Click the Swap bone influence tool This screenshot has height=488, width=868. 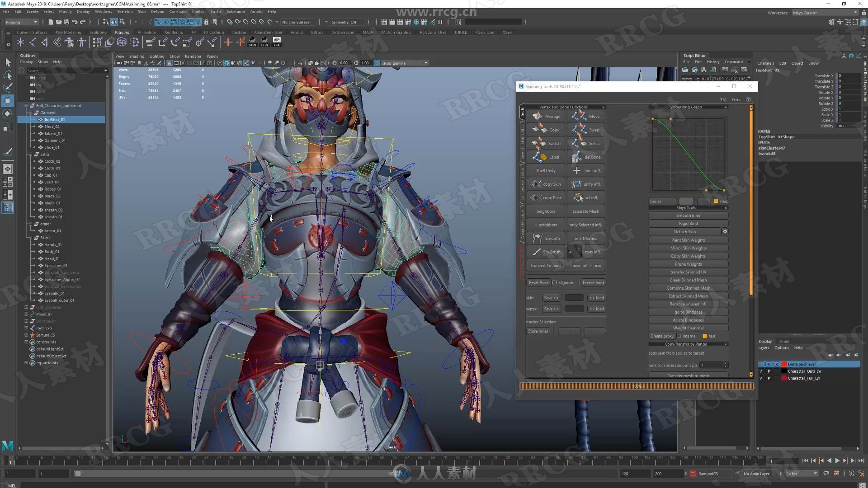586,130
